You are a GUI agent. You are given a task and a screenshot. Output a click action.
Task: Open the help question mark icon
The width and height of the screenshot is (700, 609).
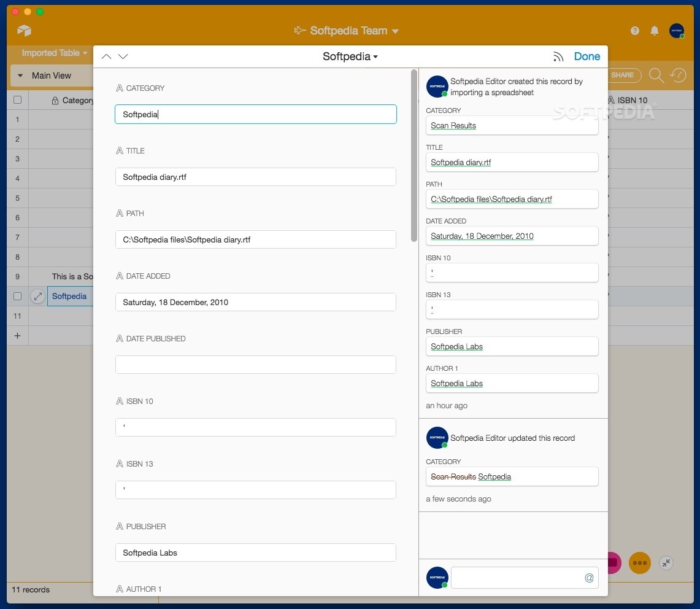[x=635, y=30]
